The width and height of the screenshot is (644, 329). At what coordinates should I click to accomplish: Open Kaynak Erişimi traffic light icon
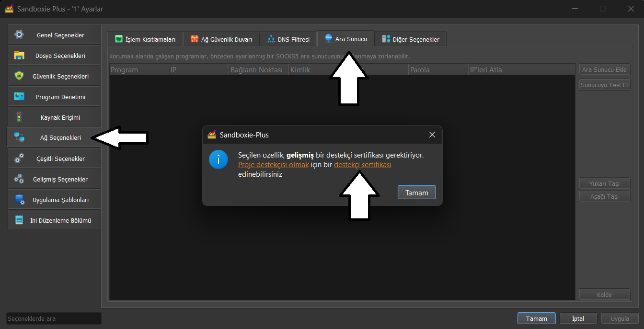coord(19,117)
